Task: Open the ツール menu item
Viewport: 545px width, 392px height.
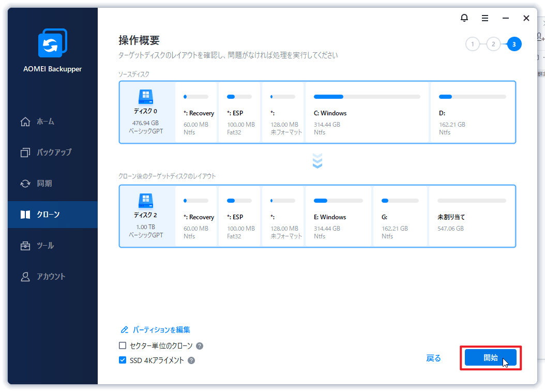Action: (53, 246)
